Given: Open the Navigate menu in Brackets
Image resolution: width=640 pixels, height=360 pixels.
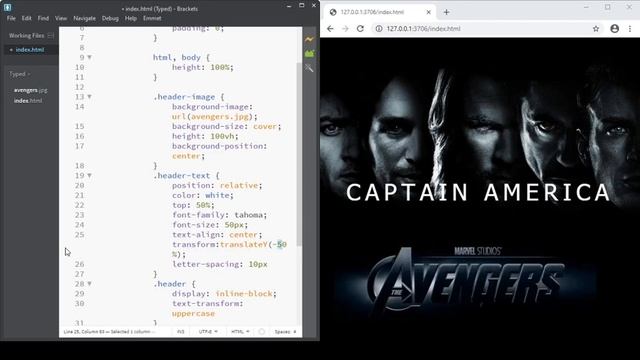Looking at the screenshot, I should [84, 18].
